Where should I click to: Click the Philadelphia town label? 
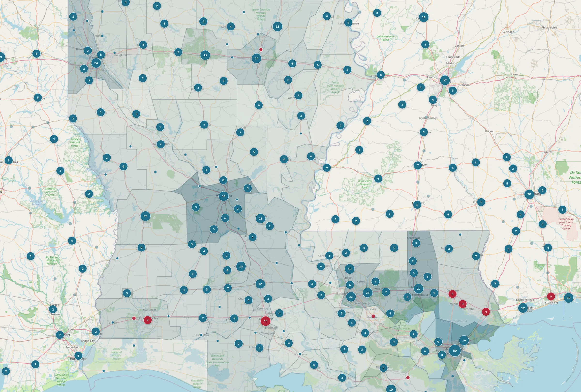coord(549,28)
